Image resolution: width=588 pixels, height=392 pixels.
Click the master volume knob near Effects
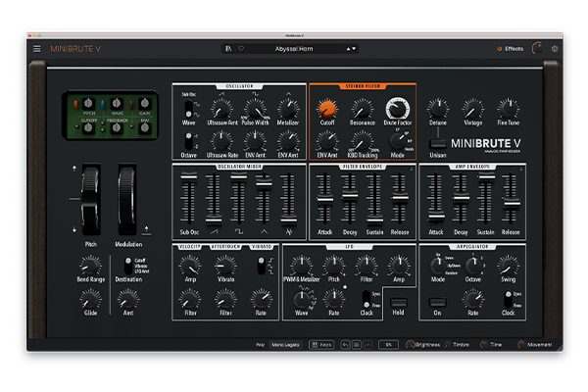click(538, 49)
